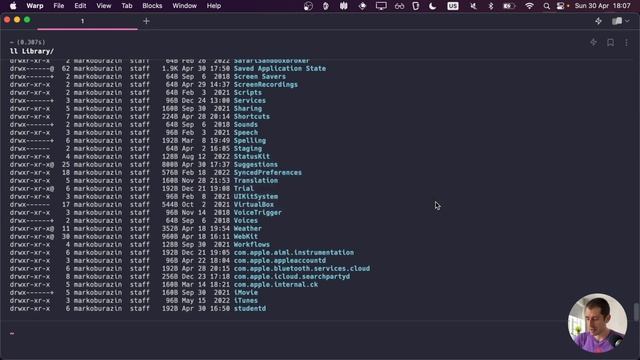Click the display mirroring menu bar icon
640x360 pixels.
point(381,6)
